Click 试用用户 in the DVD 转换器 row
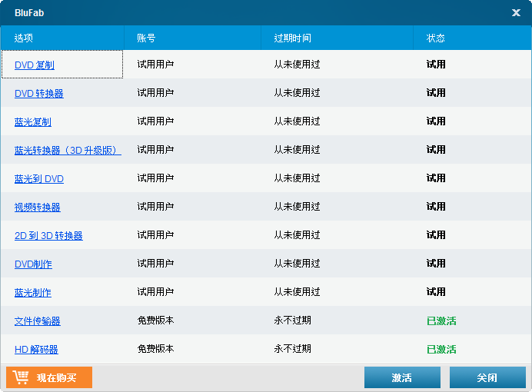This screenshot has height=392, width=532. pyautogui.click(x=155, y=92)
